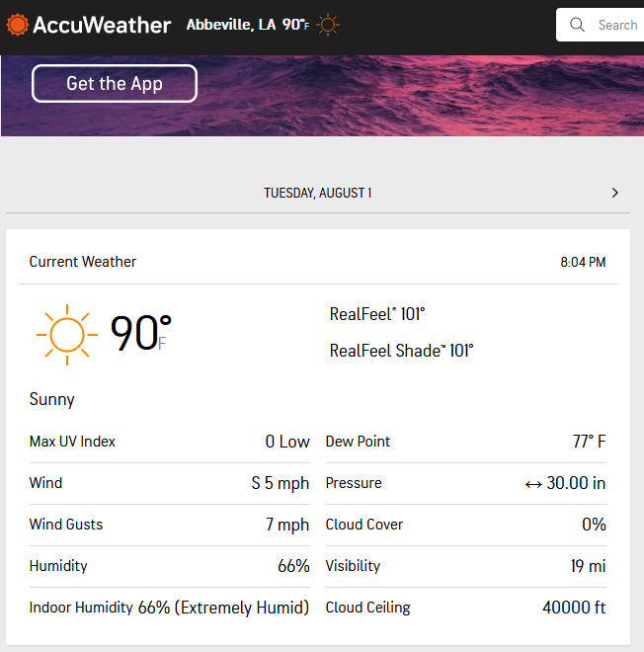Image resolution: width=644 pixels, height=652 pixels.
Task: Click the pressure steady double-arrow icon
Action: [x=533, y=484]
